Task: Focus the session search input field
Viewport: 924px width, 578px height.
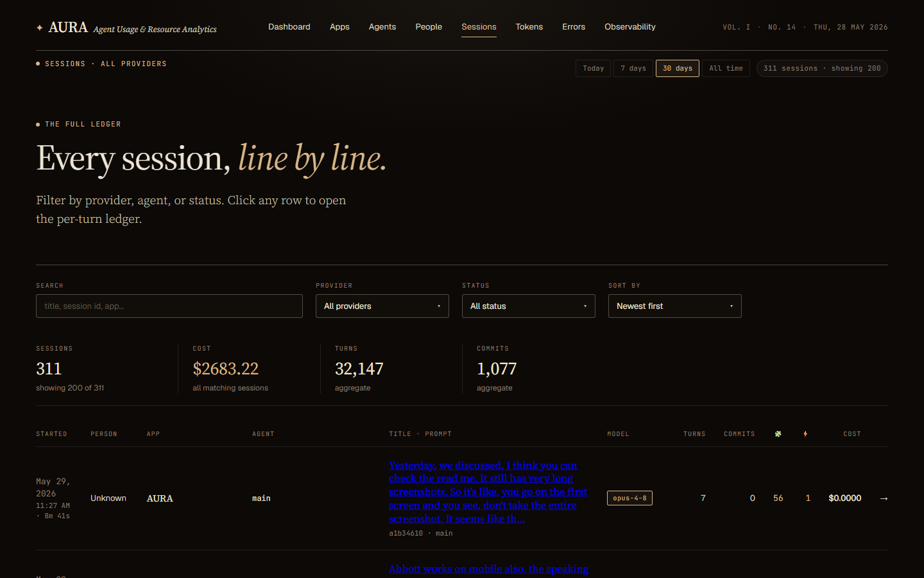Action: click(169, 306)
